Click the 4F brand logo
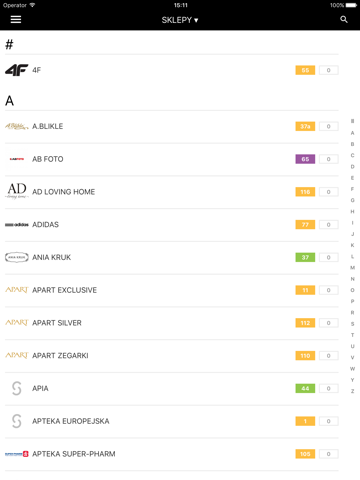This screenshot has height=480, width=360. click(x=17, y=70)
